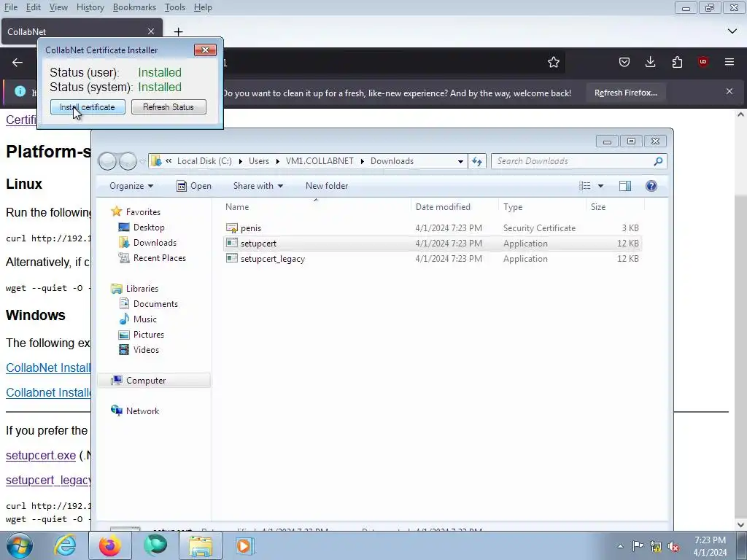Open the Windows Explorer taskbar icon
Image resolution: width=747 pixels, height=560 pixels.
tap(201, 545)
